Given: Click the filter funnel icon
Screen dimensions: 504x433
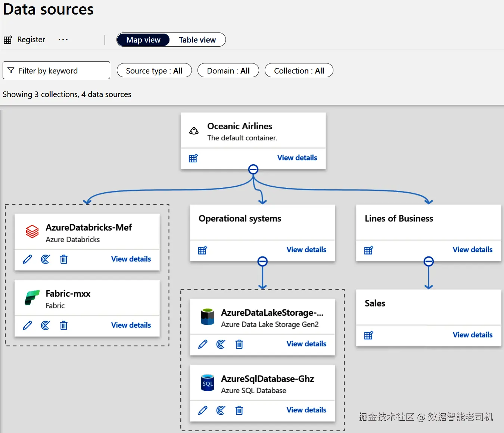Looking at the screenshot, I should pyautogui.click(x=11, y=71).
